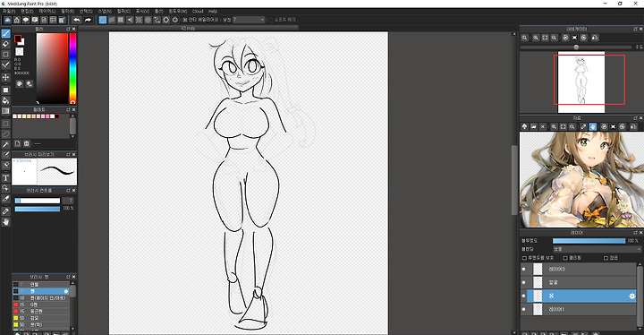Click the navigator zoom slider handle
Viewport: 644px width, 335px height.
pos(576,47)
